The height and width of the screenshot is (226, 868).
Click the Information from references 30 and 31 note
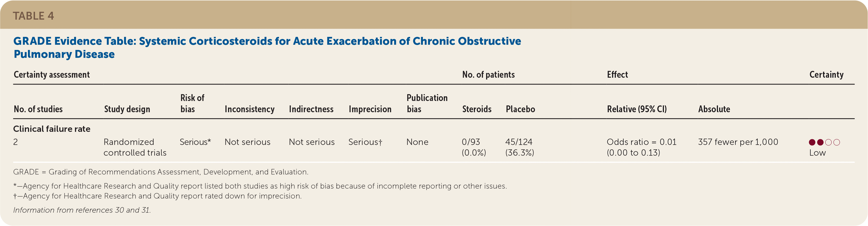coord(82,210)
